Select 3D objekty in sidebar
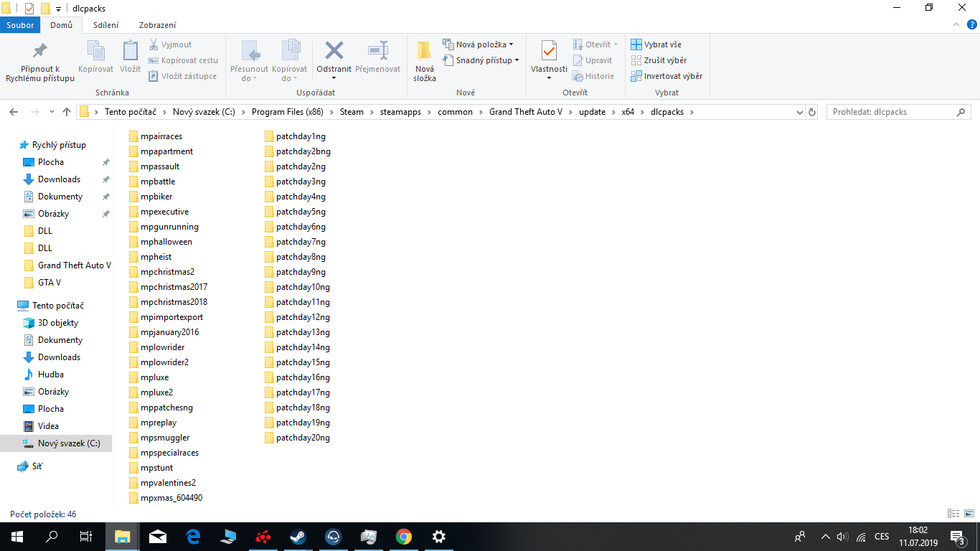 (58, 323)
